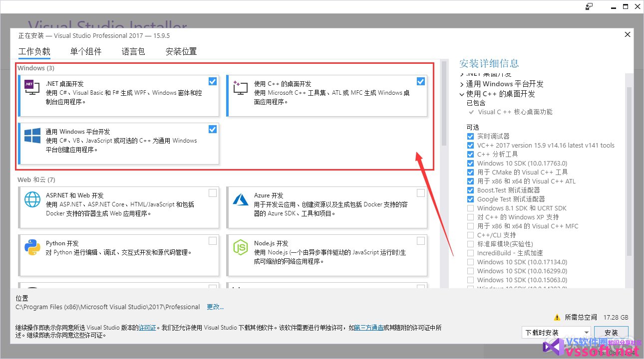Image resolution: width=644 pixels, height=359 pixels.
Task: Uncheck the 通用 Windows 平台开发 workload checkbox
Action: click(213, 129)
